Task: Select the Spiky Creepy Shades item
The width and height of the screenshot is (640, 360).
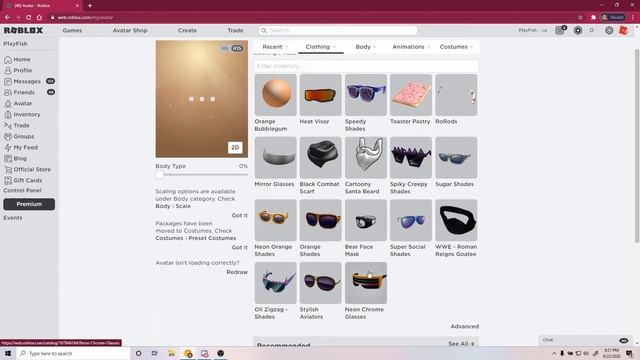Action: click(x=411, y=158)
